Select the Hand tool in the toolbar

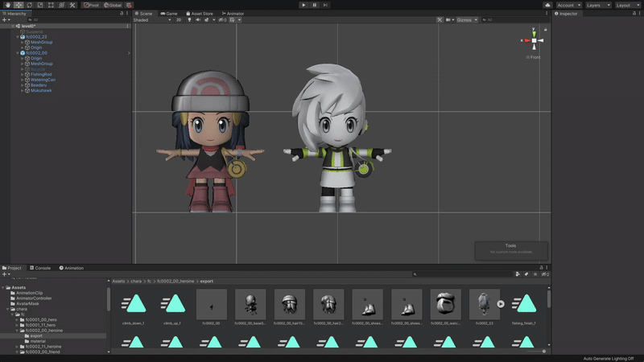tap(6, 5)
